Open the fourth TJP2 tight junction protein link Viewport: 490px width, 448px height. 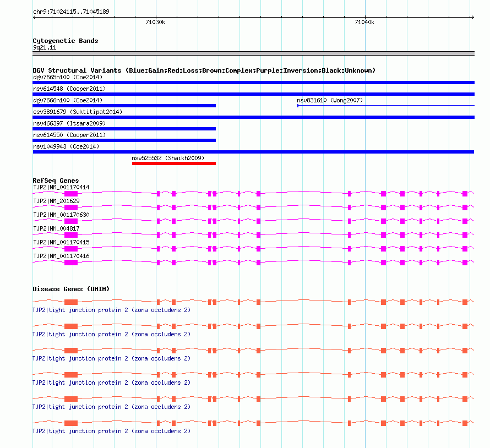(111, 383)
